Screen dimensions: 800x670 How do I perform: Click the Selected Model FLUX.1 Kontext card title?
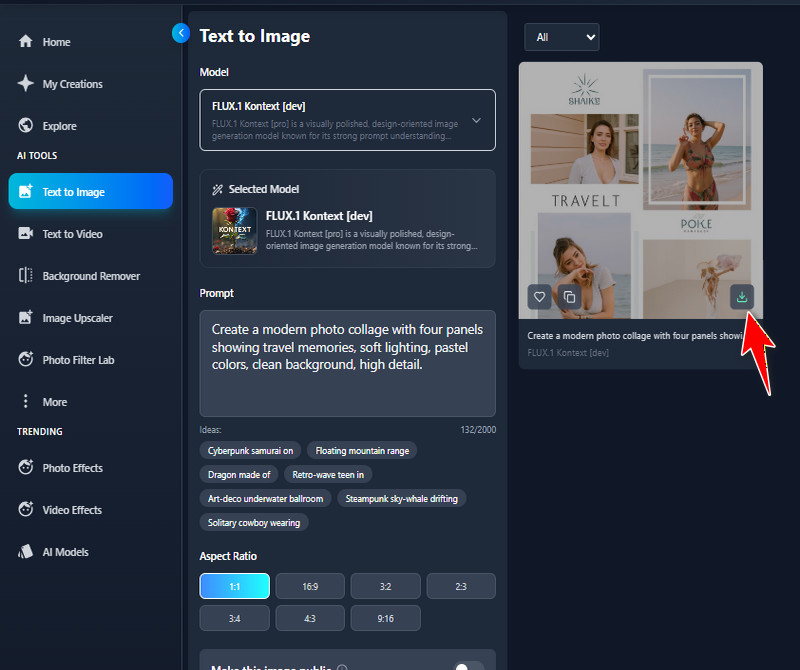(319, 216)
